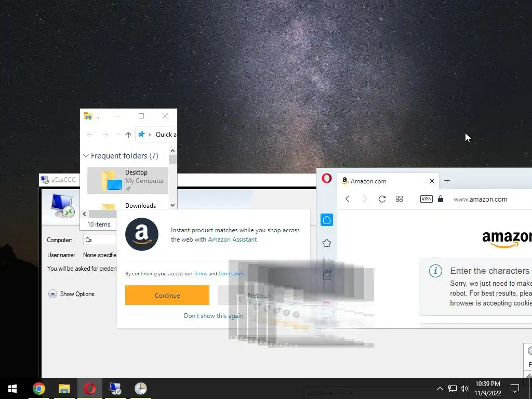Click the Amazon logo on page

(x=507, y=239)
